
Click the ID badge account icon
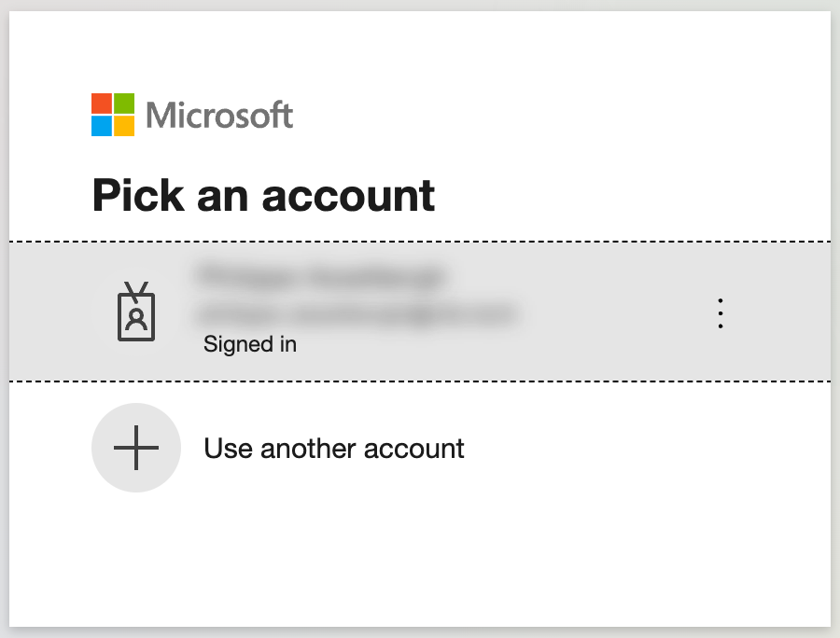136,312
